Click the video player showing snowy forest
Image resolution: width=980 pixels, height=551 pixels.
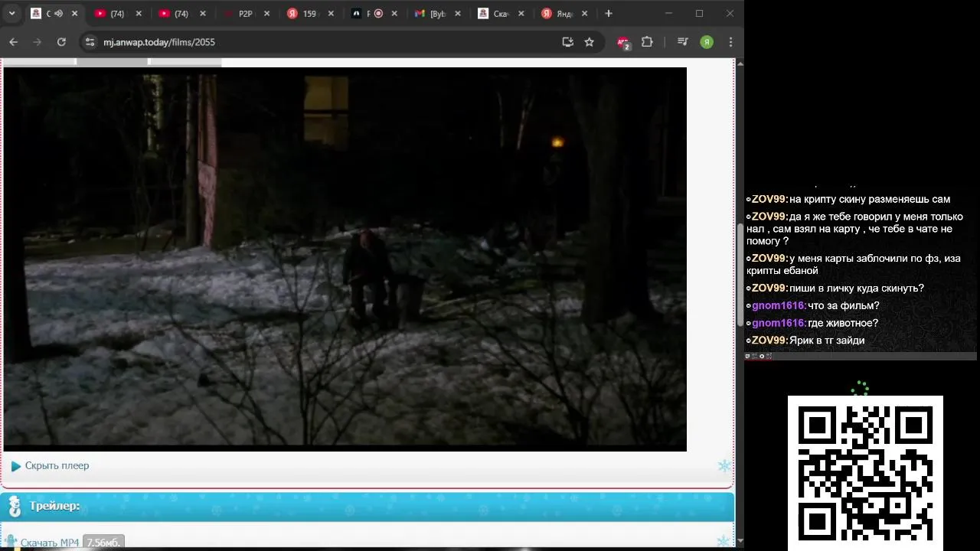(345, 259)
